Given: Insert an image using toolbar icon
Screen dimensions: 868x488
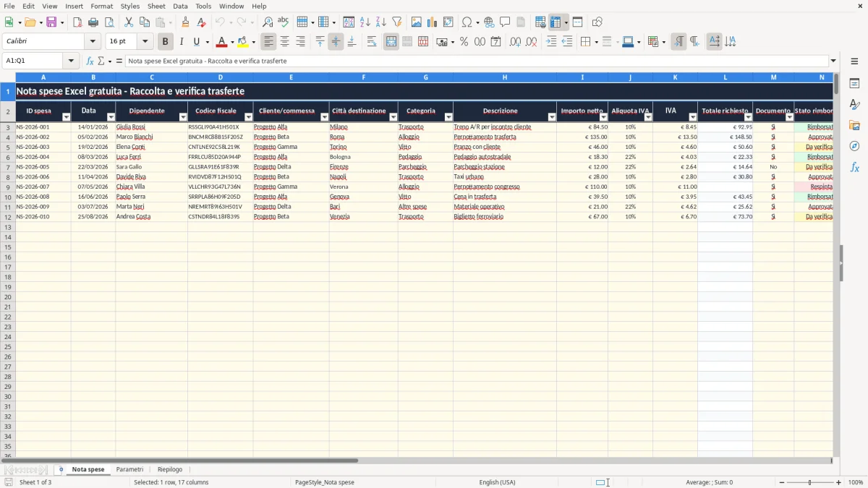Looking at the screenshot, I should point(417,22).
